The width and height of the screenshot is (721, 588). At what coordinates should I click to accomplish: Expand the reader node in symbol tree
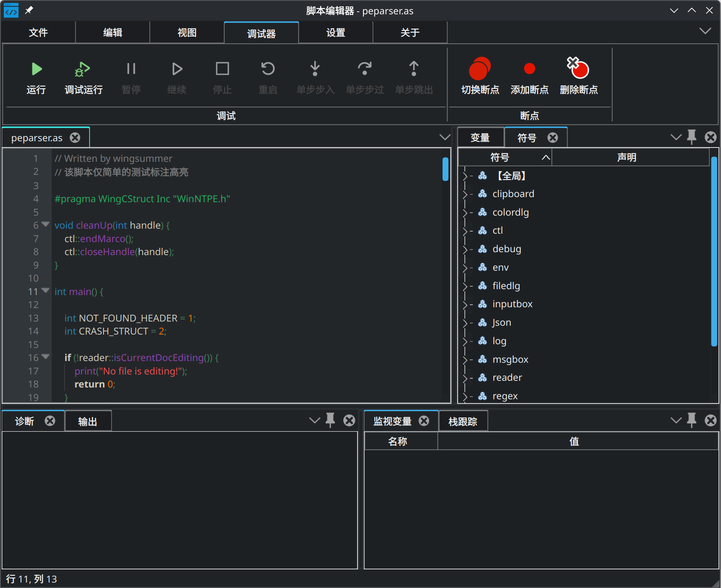465,378
